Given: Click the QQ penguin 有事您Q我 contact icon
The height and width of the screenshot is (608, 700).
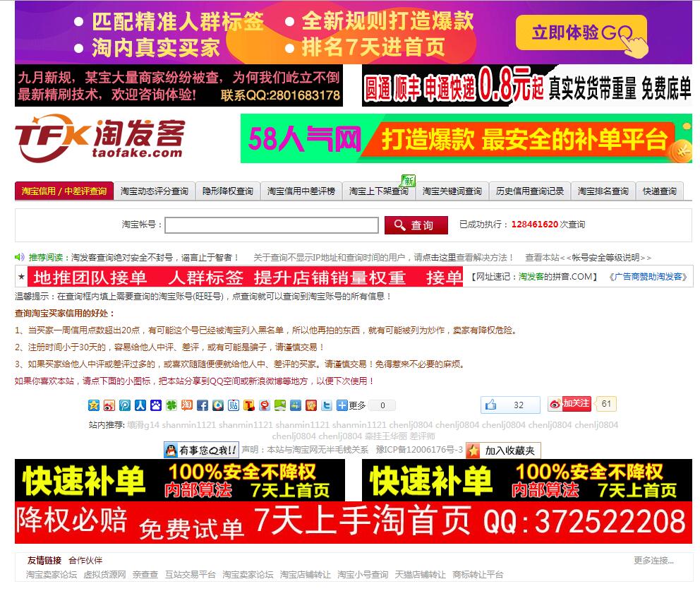Looking at the screenshot, I should pos(201,450).
